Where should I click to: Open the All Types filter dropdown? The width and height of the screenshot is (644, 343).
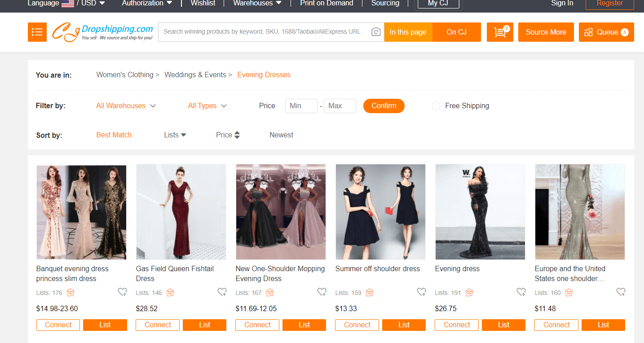pyautogui.click(x=207, y=106)
